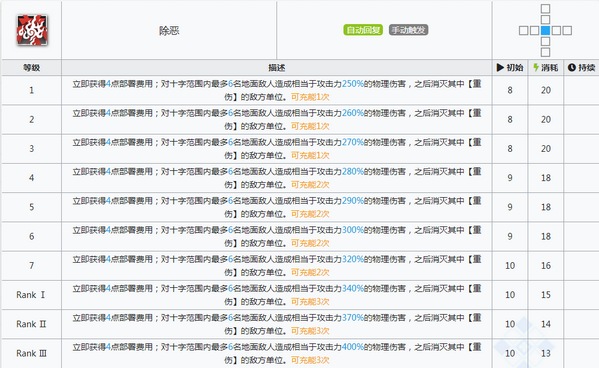
Task: Click the 320% value in level 7 description
Action: [353, 259]
